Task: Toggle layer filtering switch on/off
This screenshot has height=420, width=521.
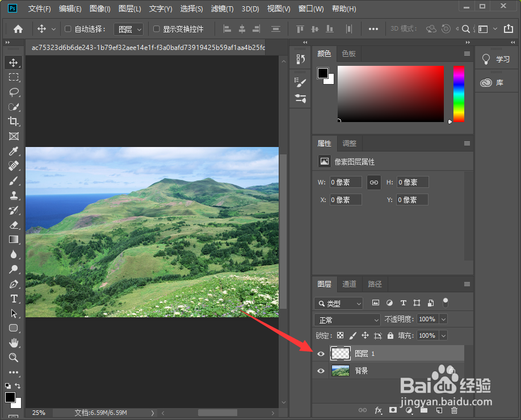Action: [x=446, y=303]
